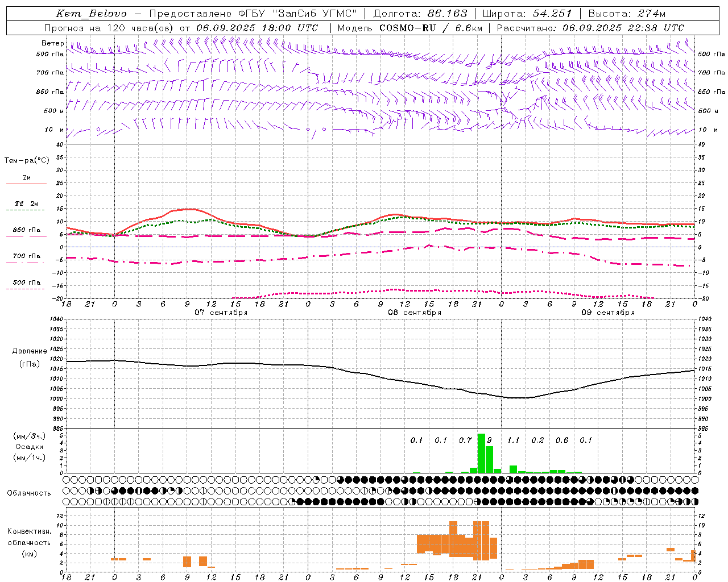Screen dimensions: 728x582
Task: Click the Давление pressure panel label
Action: (30, 351)
